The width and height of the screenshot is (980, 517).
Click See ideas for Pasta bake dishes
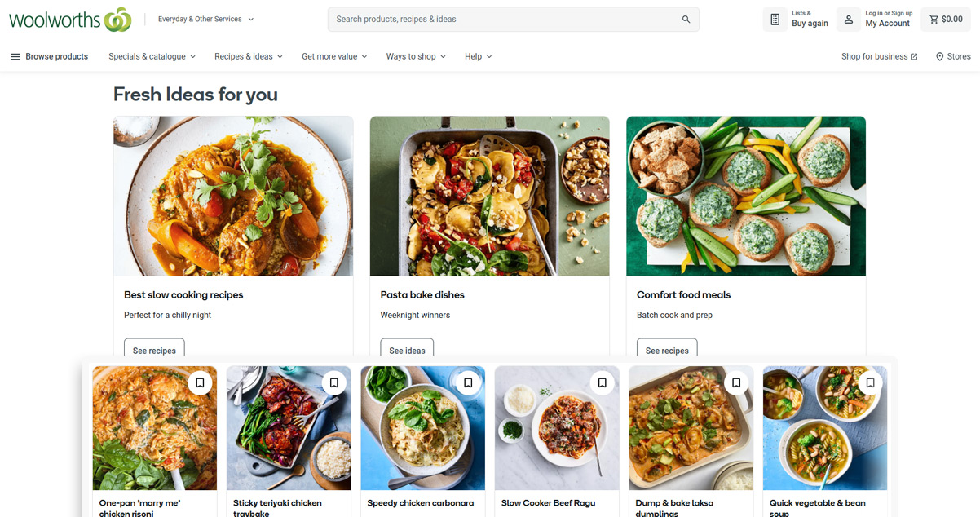click(407, 350)
